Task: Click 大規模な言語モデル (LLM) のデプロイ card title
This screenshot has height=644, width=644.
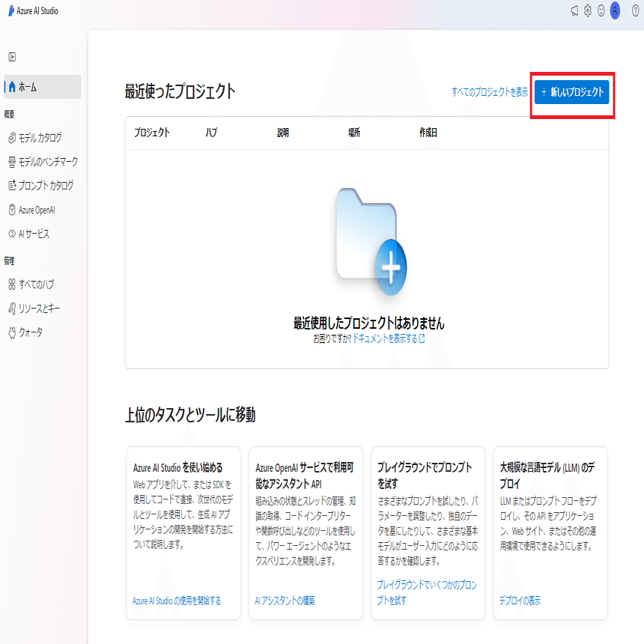Action: 547,476
